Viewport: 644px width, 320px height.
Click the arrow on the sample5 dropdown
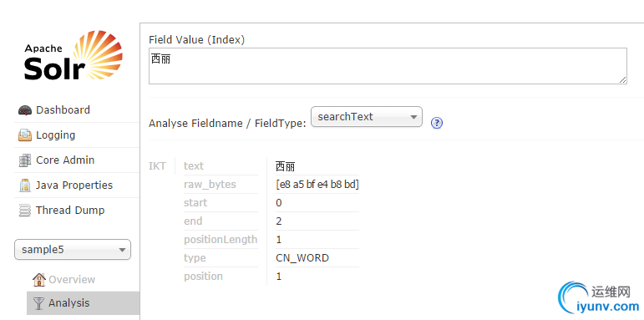[x=122, y=250]
